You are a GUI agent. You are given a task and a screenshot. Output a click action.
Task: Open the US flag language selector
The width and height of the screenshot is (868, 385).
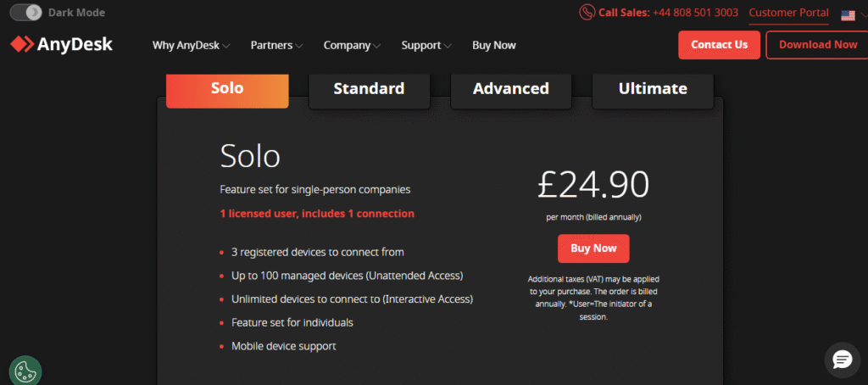click(848, 14)
